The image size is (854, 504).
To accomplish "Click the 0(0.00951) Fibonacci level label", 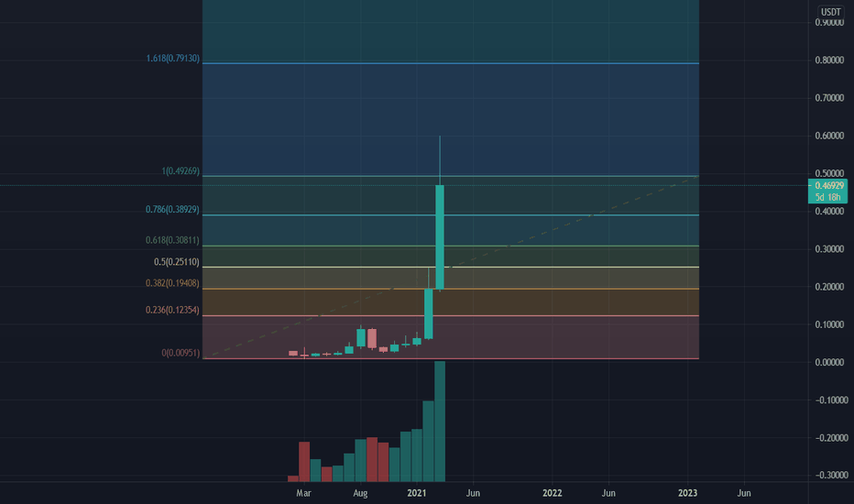I will [181, 353].
